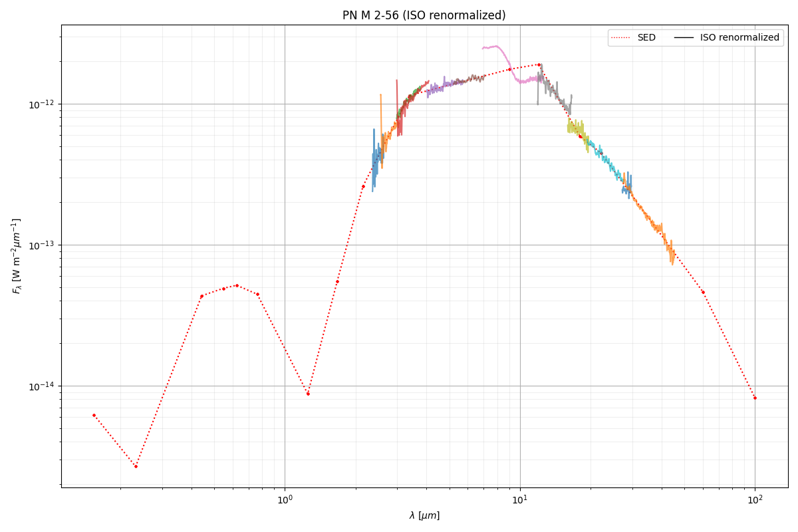Click the ISO renormalized legend label
The height and width of the screenshot is (532, 798).
[x=739, y=38]
